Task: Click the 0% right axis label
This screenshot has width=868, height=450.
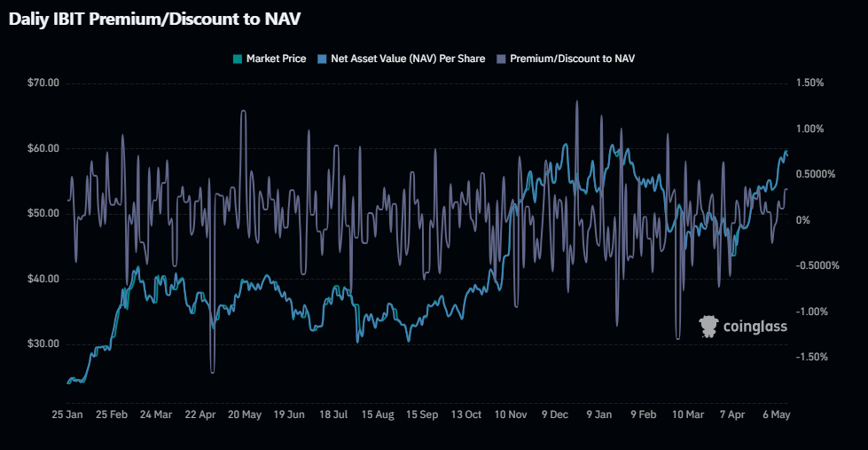Action: [802, 221]
